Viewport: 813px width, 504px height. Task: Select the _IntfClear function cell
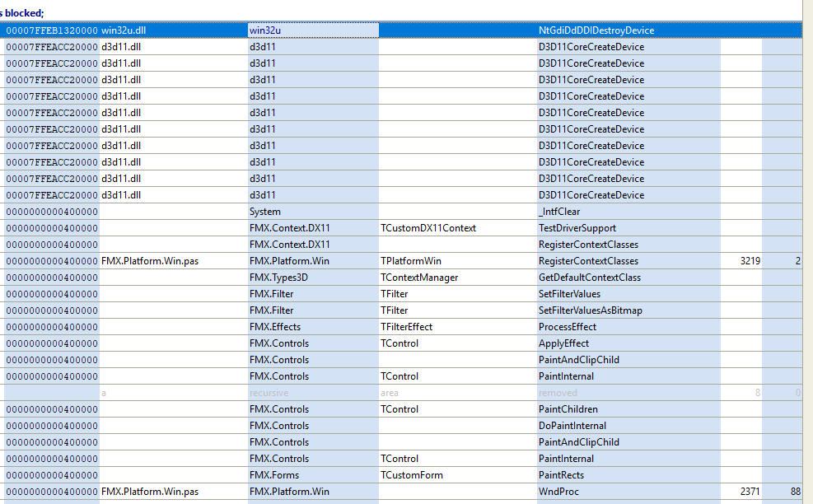[628, 212]
